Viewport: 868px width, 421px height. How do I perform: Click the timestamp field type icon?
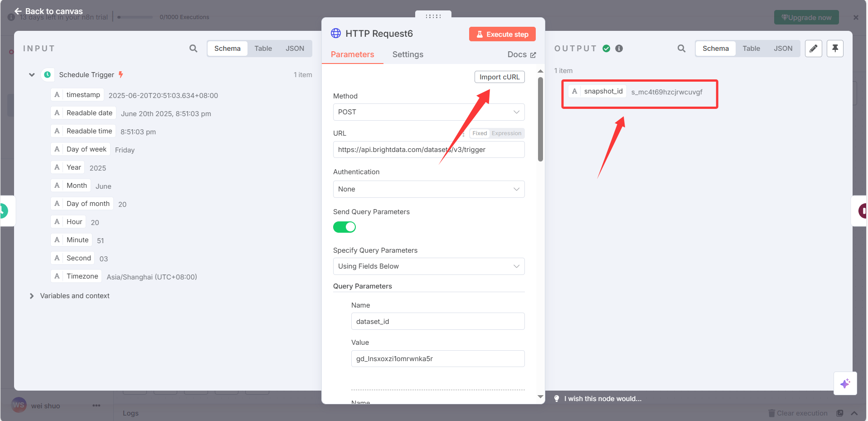[x=57, y=95]
